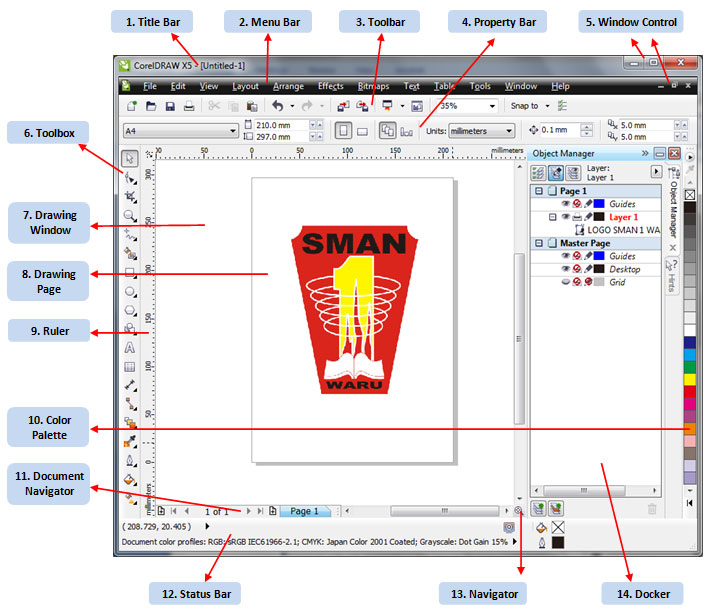Image resolution: width=711 pixels, height=616 pixels.
Task: Click the page width 210.0 mm field
Action: point(281,125)
